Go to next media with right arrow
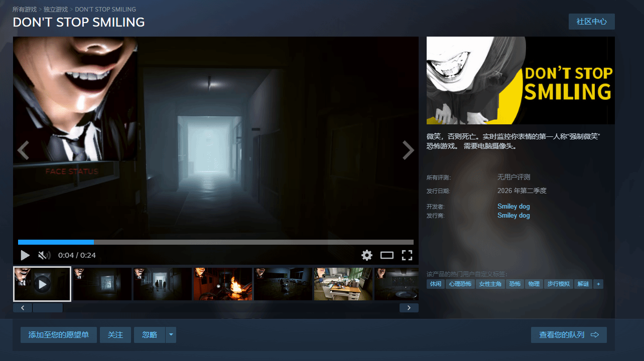This screenshot has height=361, width=644. pyautogui.click(x=408, y=150)
